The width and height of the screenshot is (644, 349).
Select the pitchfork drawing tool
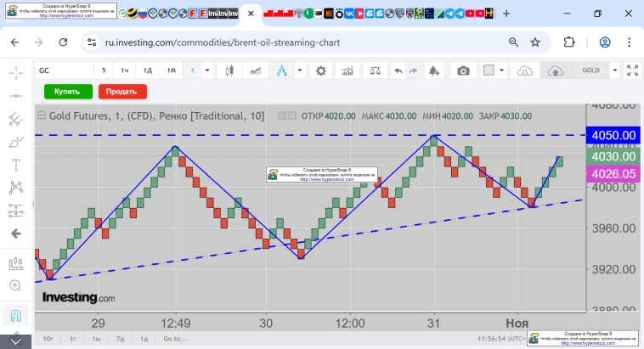[16, 119]
